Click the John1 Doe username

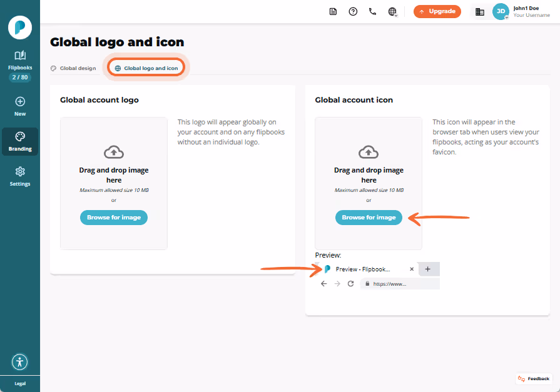526,8
